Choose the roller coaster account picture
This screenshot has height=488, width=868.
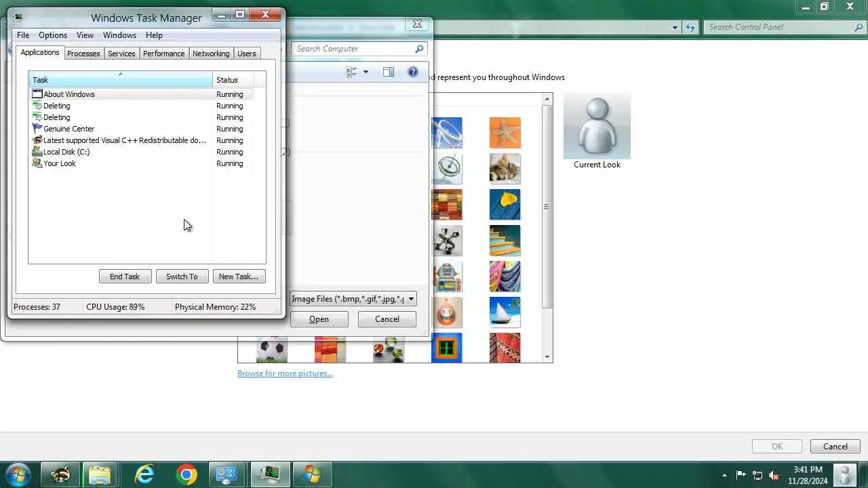(448, 133)
